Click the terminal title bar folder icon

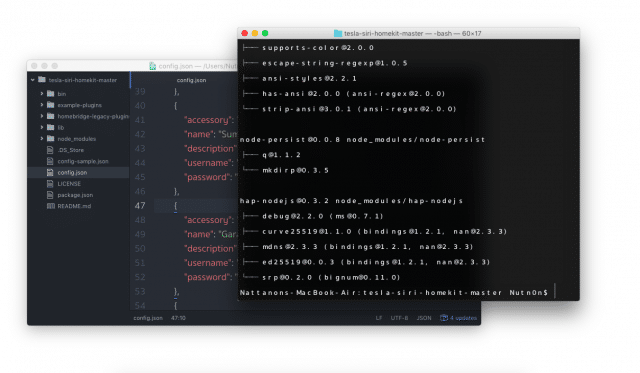[338, 33]
